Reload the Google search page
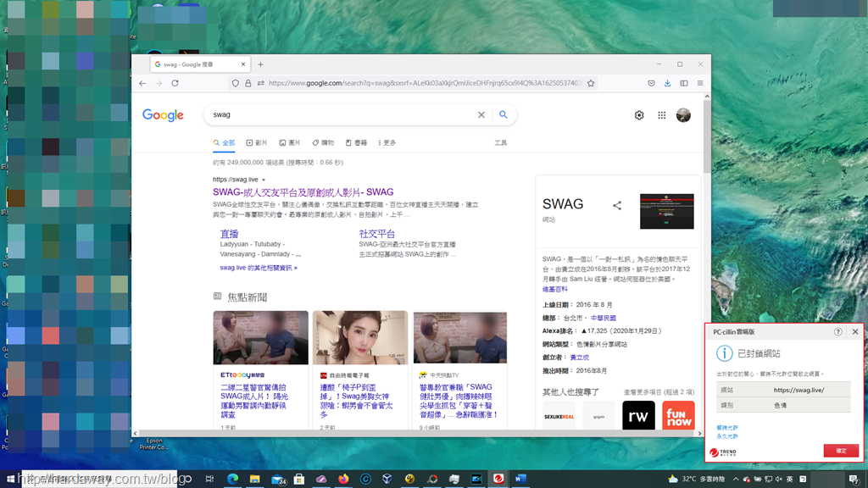The height and width of the screenshot is (488, 868). (x=175, y=83)
